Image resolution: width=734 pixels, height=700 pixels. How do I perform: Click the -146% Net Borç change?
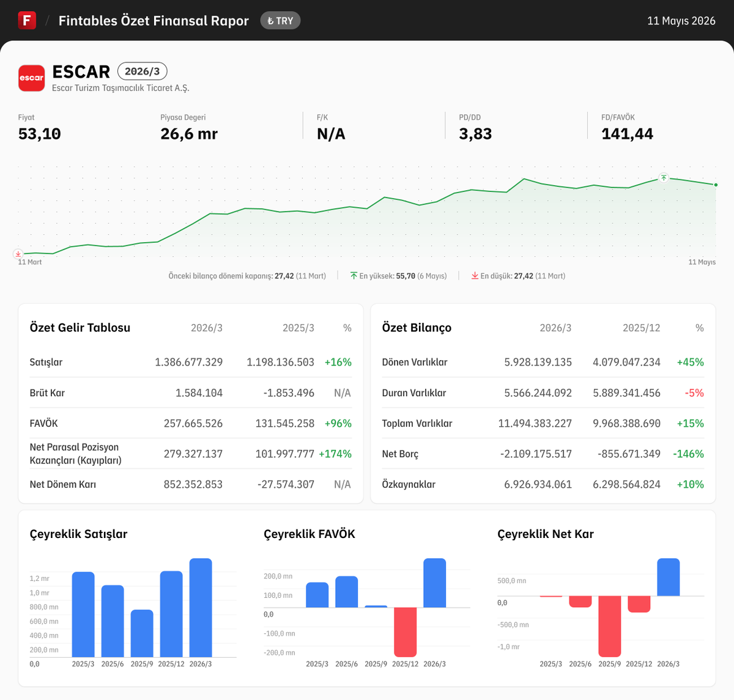click(x=689, y=454)
